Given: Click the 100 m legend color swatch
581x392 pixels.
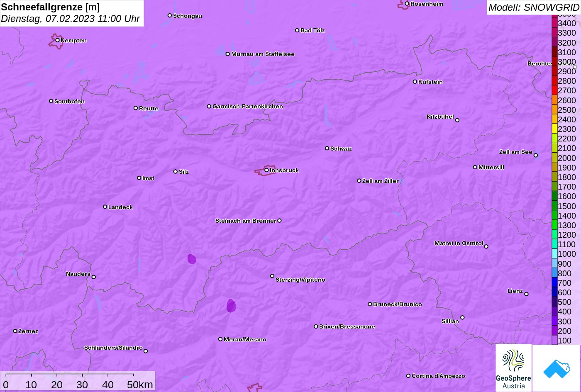Looking at the screenshot, I should point(554,341).
